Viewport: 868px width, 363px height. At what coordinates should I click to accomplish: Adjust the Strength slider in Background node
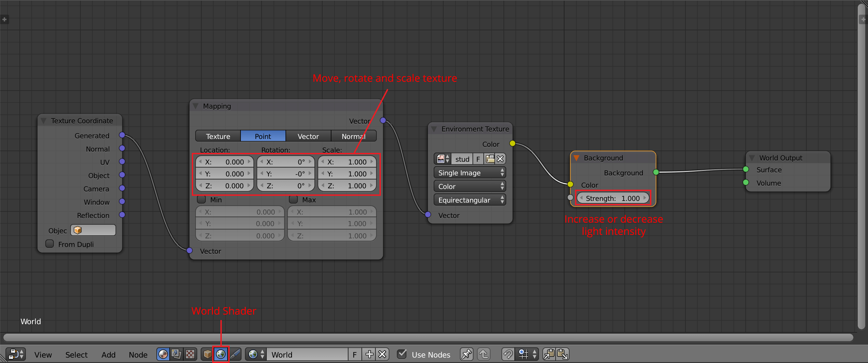pyautogui.click(x=613, y=198)
